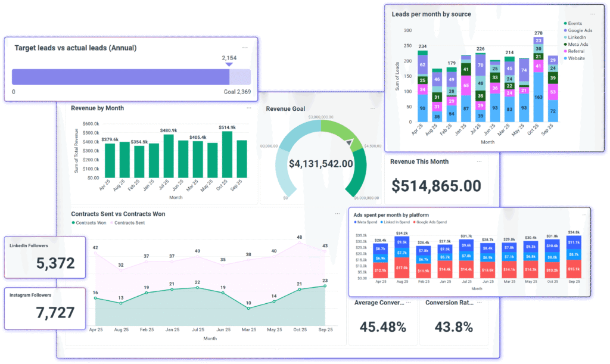Click Revenue by Month ellipsis icon
This screenshot has width=610, height=364.
point(248,108)
